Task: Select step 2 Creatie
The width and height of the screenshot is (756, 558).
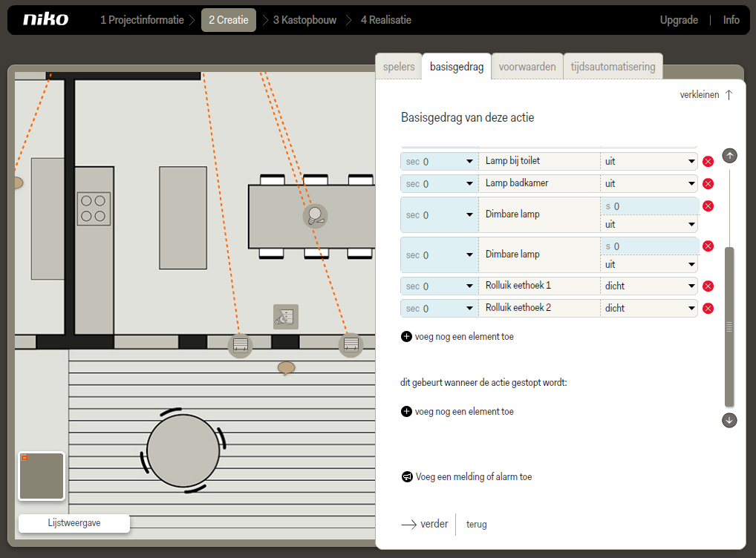Action: tap(229, 20)
